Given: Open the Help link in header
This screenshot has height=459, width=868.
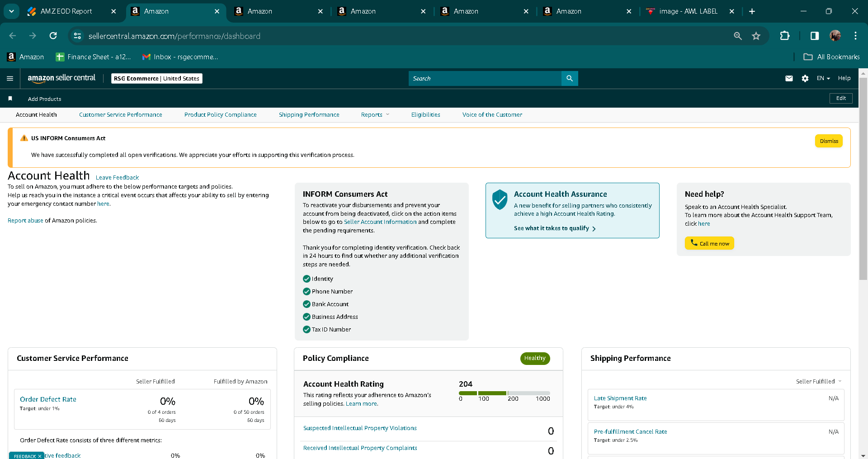Looking at the screenshot, I should [x=844, y=78].
